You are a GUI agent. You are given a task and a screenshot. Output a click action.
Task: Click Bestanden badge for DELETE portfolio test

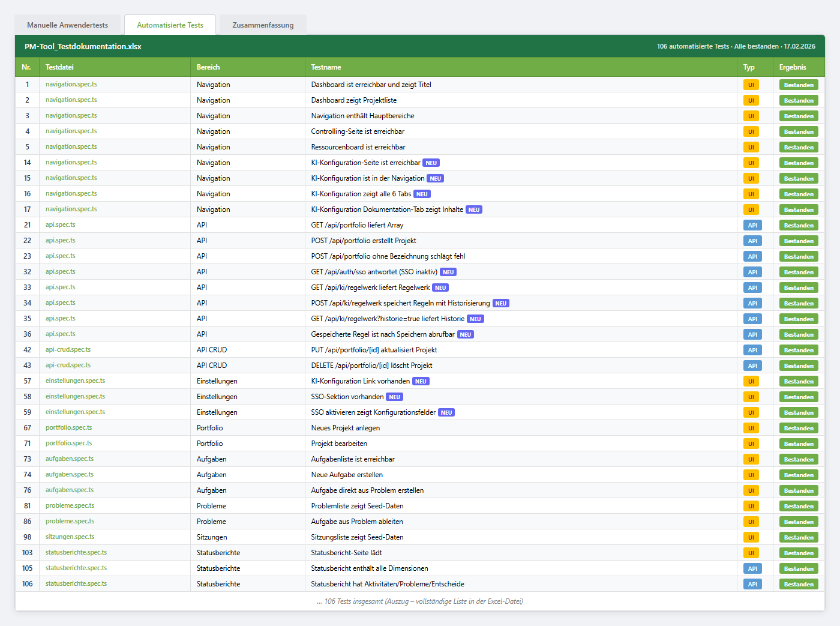pyautogui.click(x=799, y=366)
